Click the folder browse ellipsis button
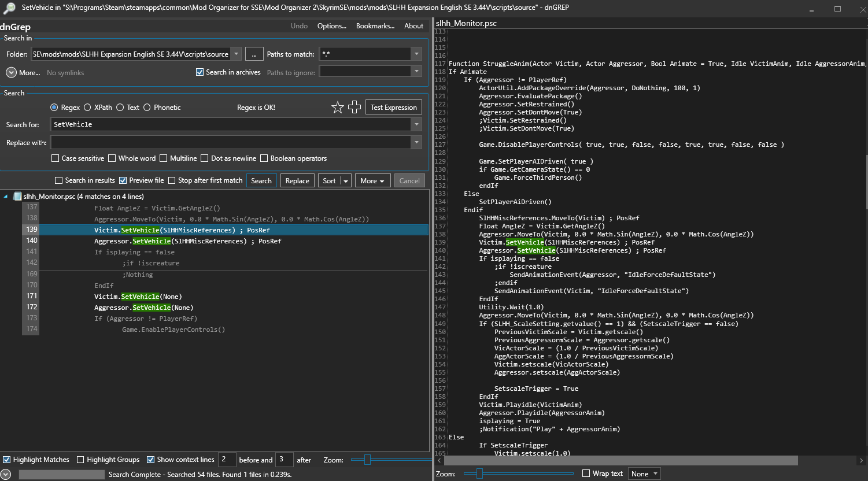 point(254,54)
